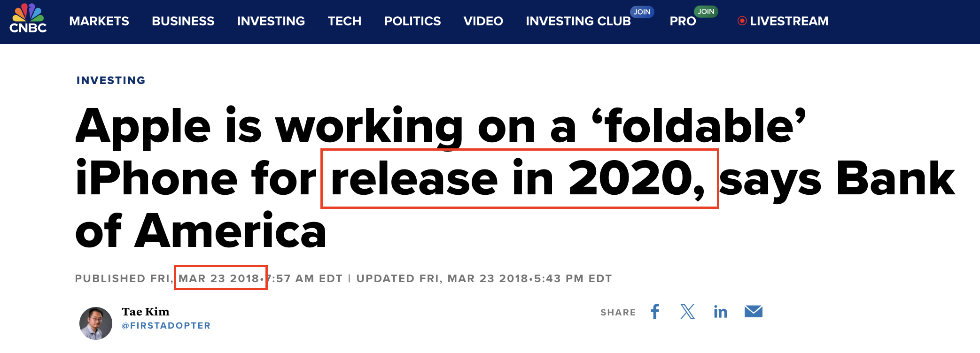This screenshot has width=980, height=353.
Task: Click the Join badge beside Investing Club
Action: pyautogui.click(x=642, y=12)
